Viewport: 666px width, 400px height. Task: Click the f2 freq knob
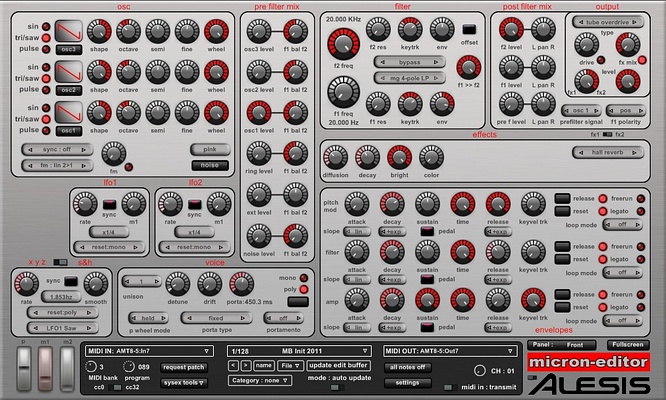pyautogui.click(x=343, y=44)
